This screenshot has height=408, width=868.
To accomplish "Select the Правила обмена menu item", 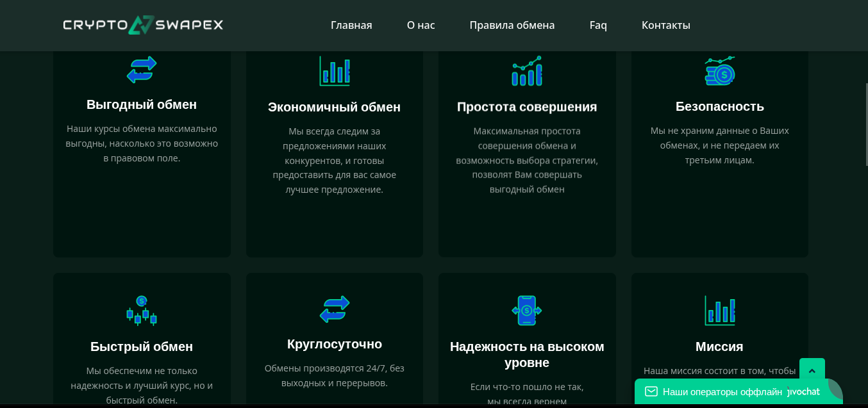I will (x=512, y=25).
